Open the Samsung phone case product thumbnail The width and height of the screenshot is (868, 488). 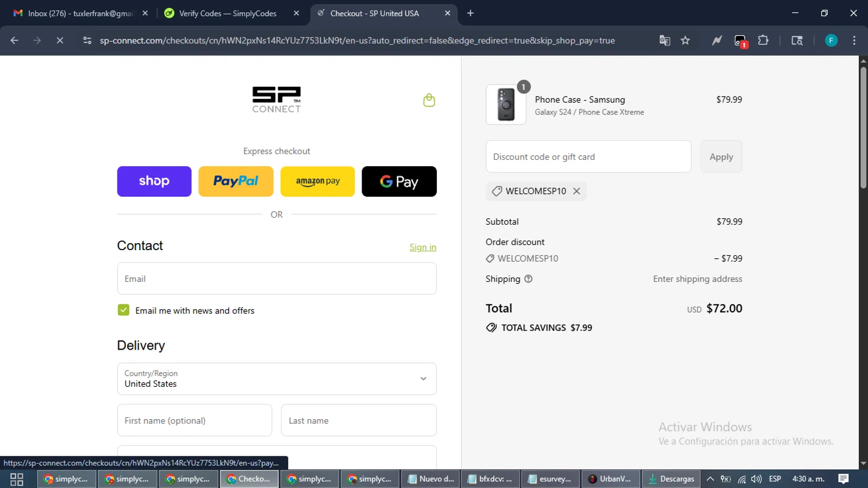[x=506, y=105]
